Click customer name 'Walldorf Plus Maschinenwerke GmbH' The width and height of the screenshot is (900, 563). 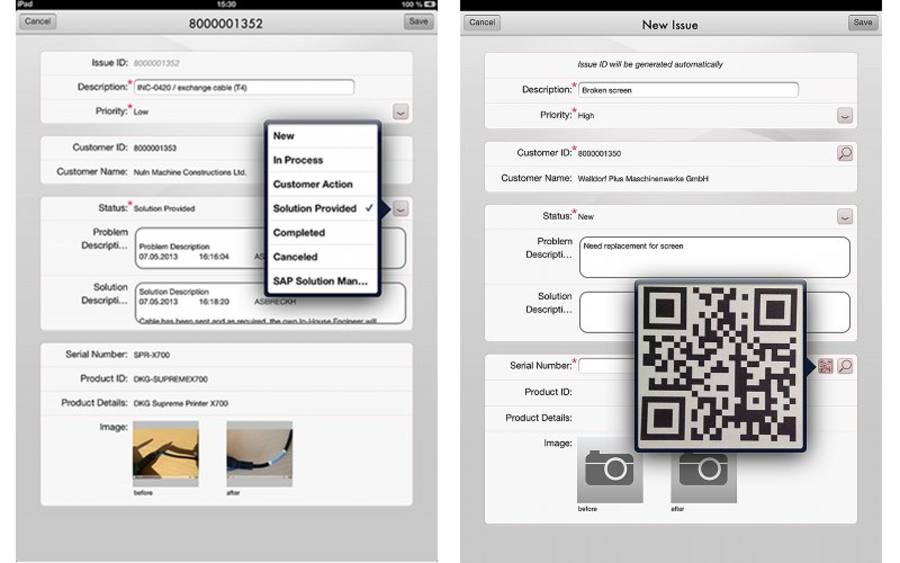coord(643,179)
